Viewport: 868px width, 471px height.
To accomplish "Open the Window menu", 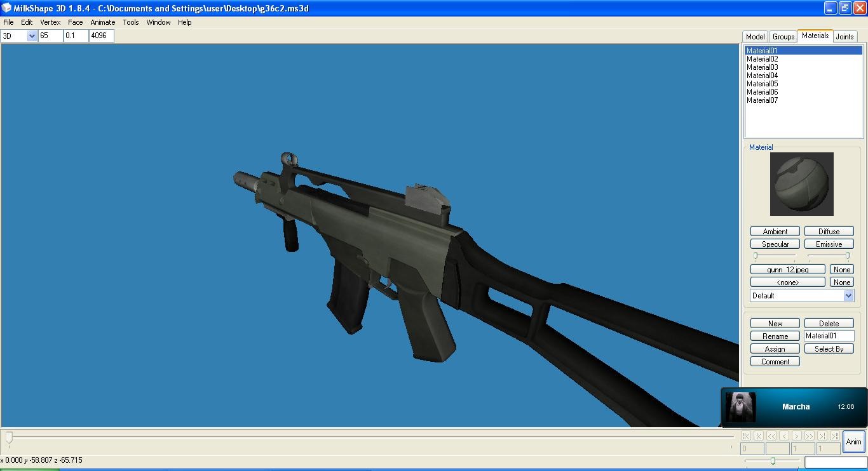I will point(158,22).
